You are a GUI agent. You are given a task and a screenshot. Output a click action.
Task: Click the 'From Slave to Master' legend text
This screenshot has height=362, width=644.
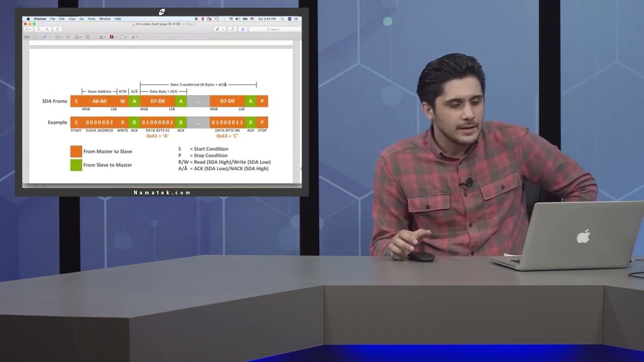pos(108,165)
